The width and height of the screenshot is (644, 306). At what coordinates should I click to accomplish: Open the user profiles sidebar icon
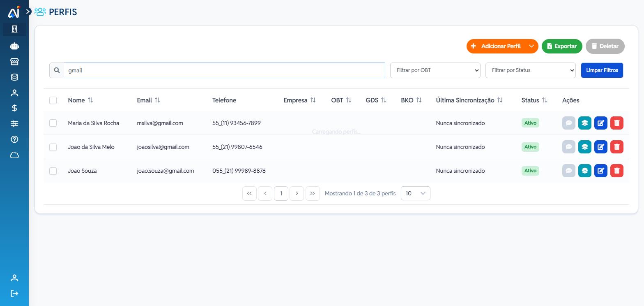click(x=14, y=93)
